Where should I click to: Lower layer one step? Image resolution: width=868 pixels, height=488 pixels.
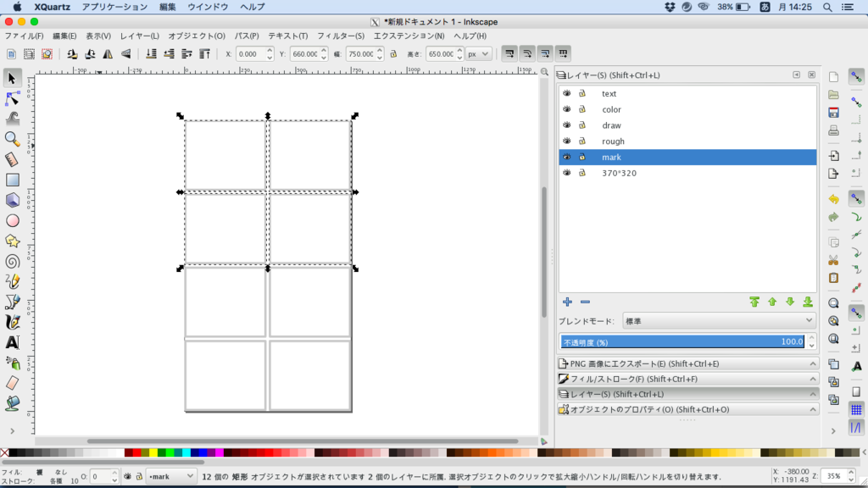[790, 302]
